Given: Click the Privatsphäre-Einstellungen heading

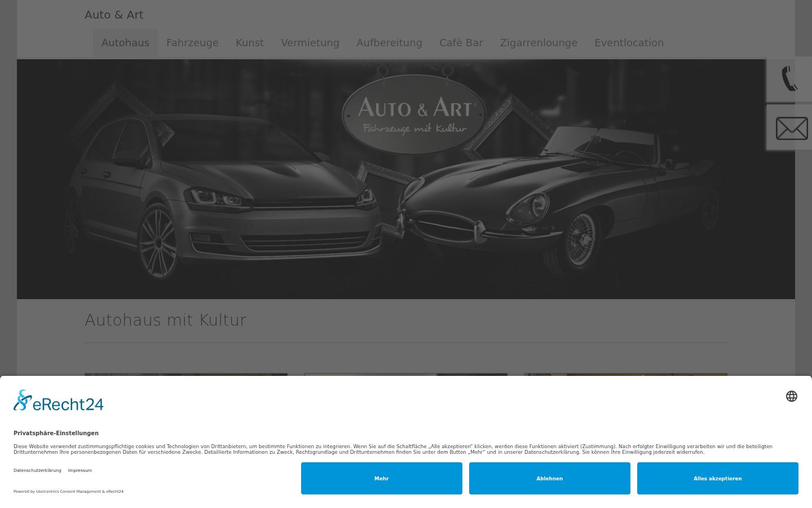Looking at the screenshot, I should (56, 433).
